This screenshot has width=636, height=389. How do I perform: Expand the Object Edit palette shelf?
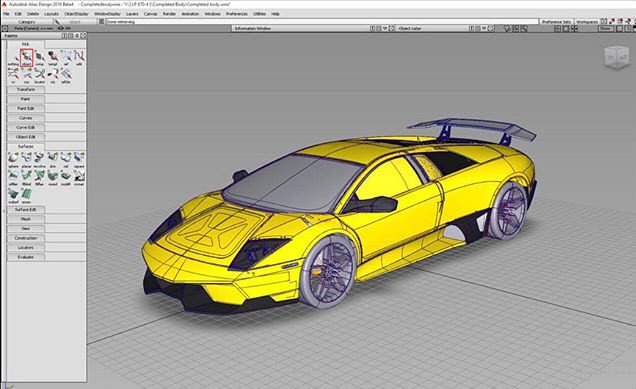[x=26, y=137]
